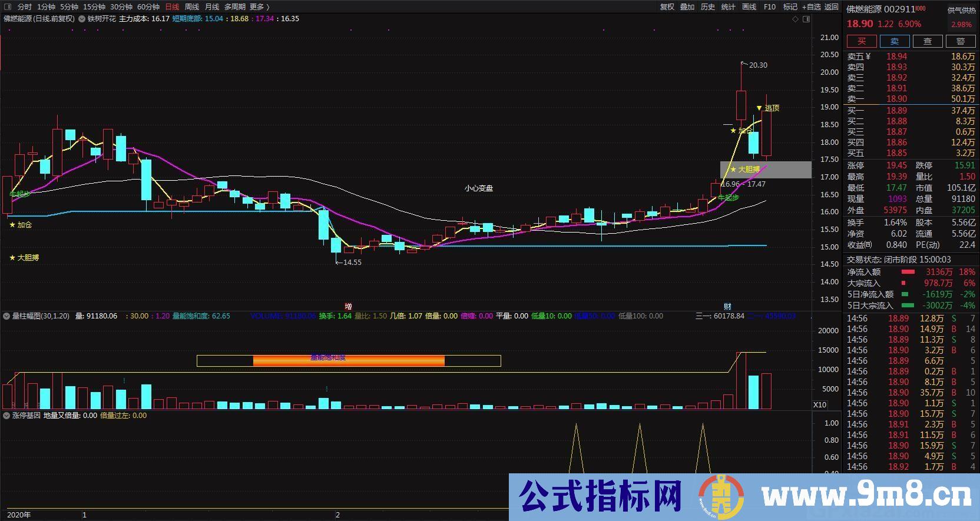Click the 小心变盘 warning text on chart
The width and height of the screenshot is (980, 521).
[478, 188]
